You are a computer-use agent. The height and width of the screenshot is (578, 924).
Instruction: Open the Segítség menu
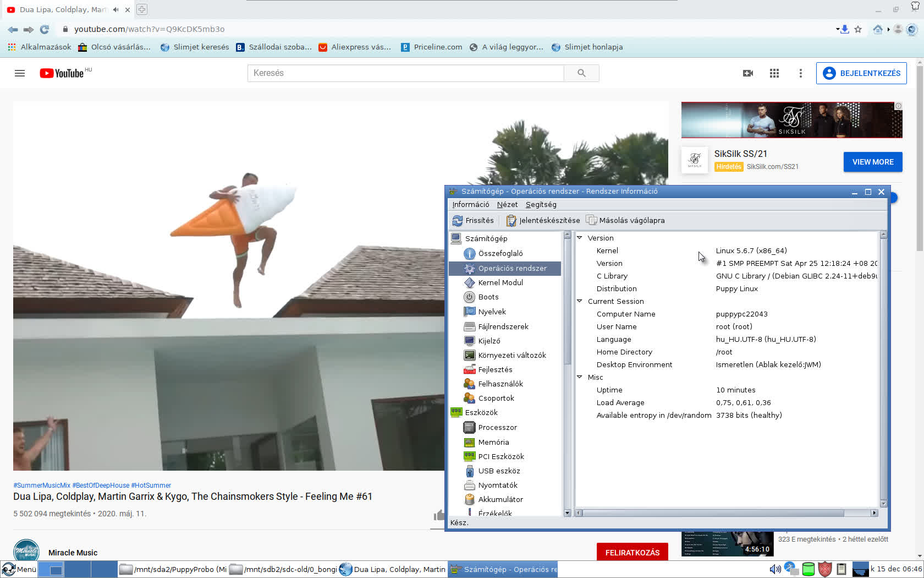541,204
